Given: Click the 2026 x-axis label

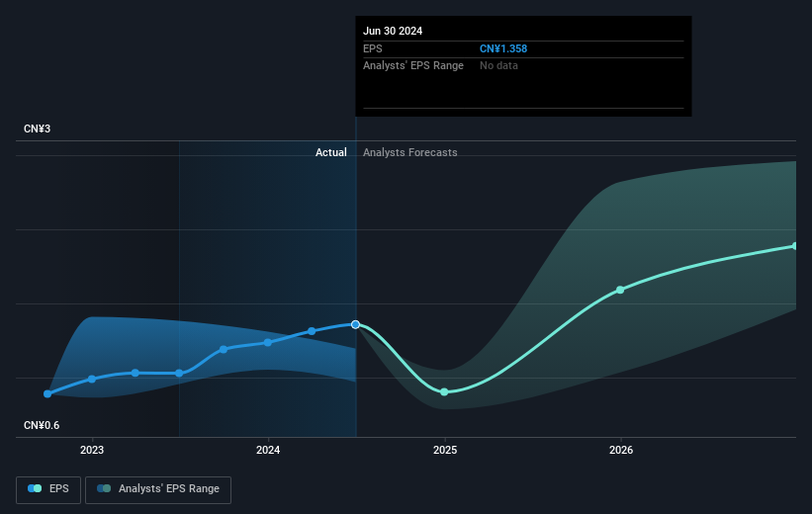Looking at the screenshot, I should coord(621,450).
